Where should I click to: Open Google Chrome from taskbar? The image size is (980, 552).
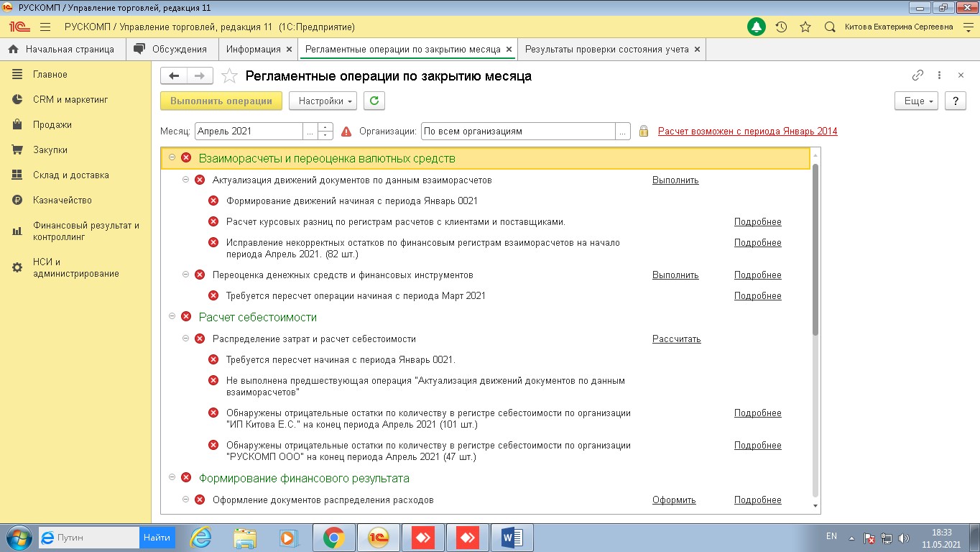[x=333, y=537]
